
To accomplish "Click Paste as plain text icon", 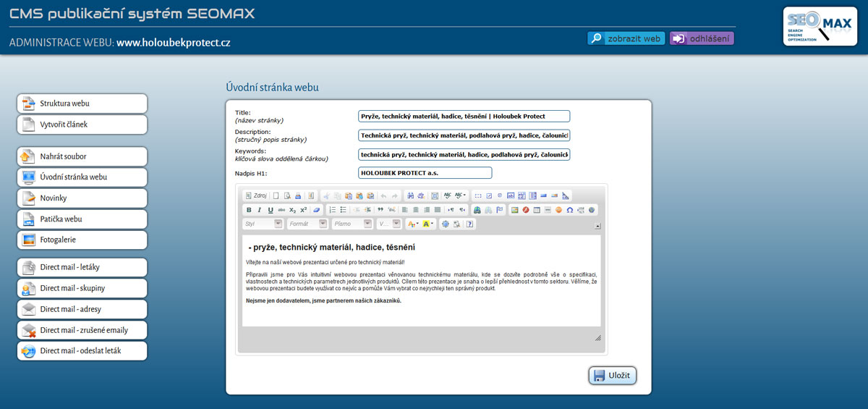I will point(359,195).
